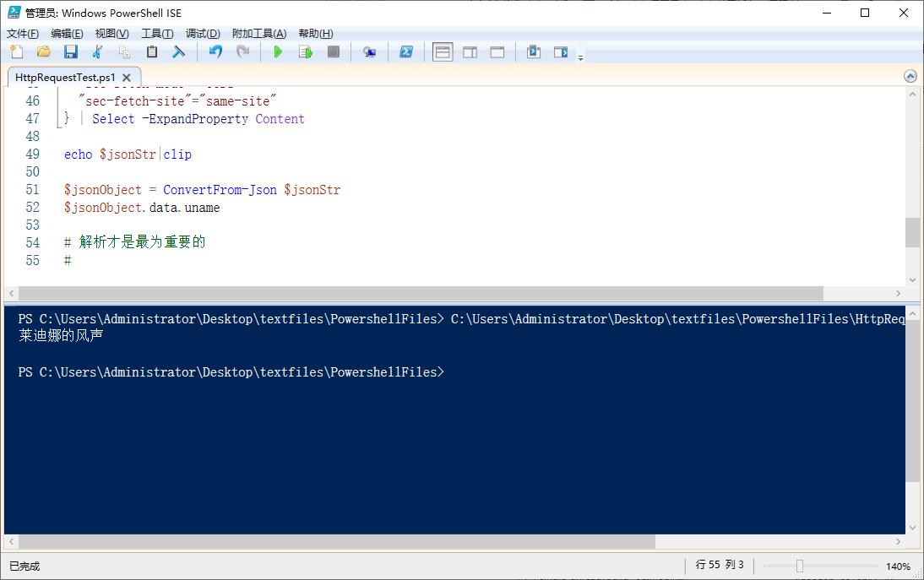Run selection icon in the toolbar

306,52
